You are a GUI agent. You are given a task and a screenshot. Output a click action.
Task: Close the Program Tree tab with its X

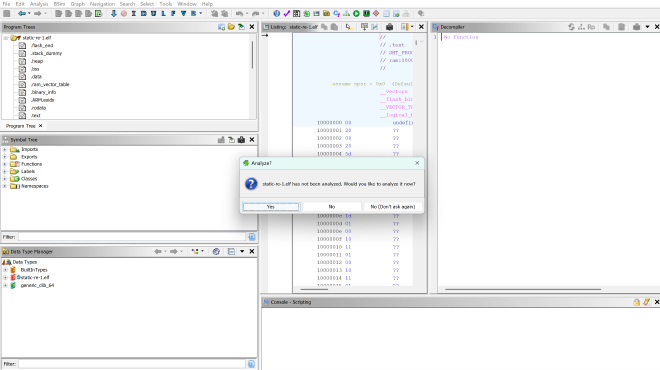click(x=40, y=126)
